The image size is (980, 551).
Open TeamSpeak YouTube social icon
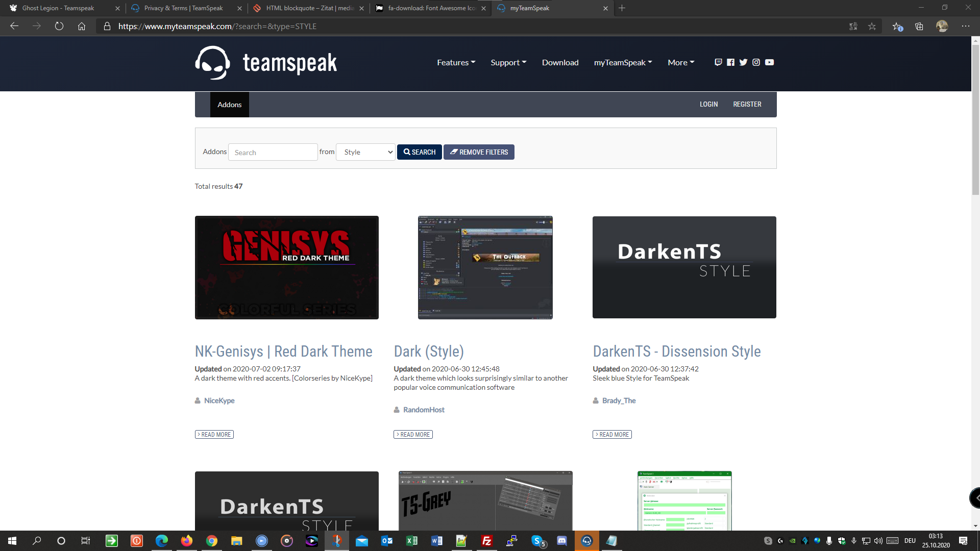point(769,62)
